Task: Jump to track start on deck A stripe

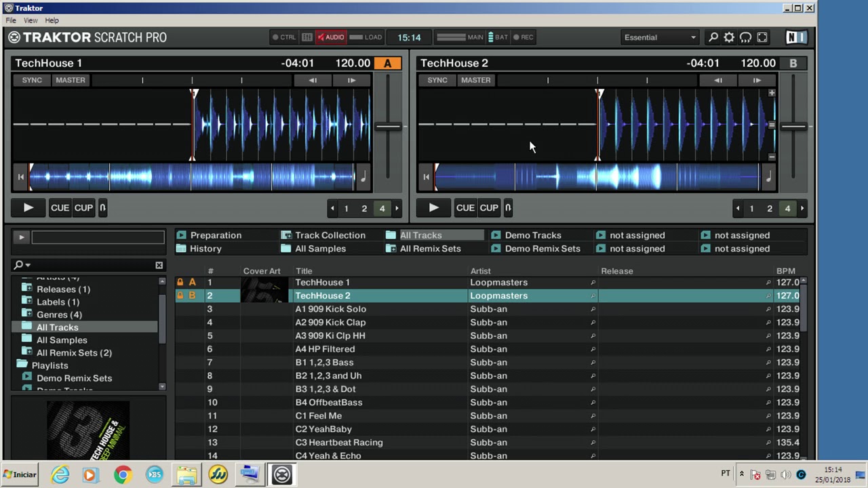Action: point(20,177)
